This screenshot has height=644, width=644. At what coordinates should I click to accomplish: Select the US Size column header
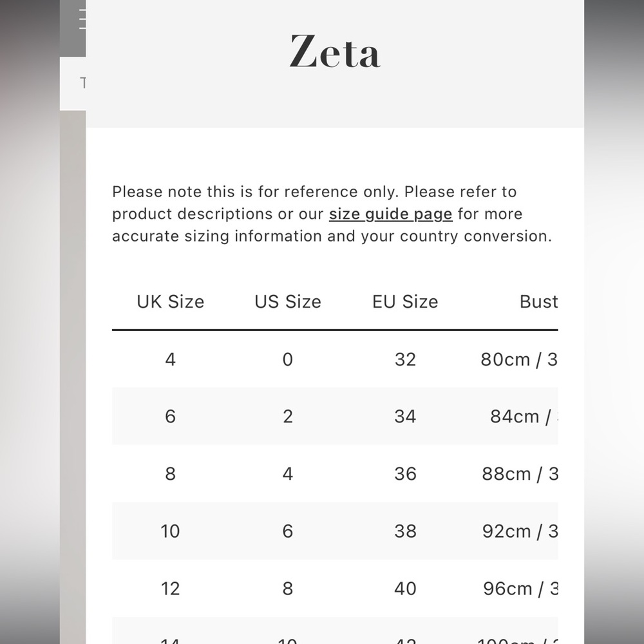click(287, 302)
